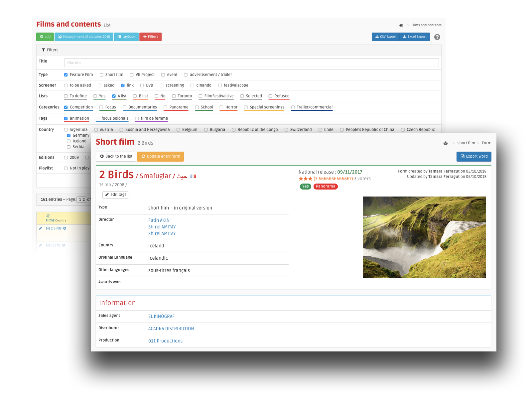Click Back to the list button
532x399 pixels.
tap(116, 157)
